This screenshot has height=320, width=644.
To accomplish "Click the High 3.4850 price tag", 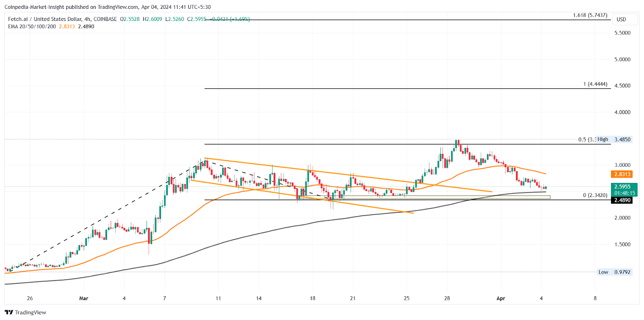I will pos(614,139).
